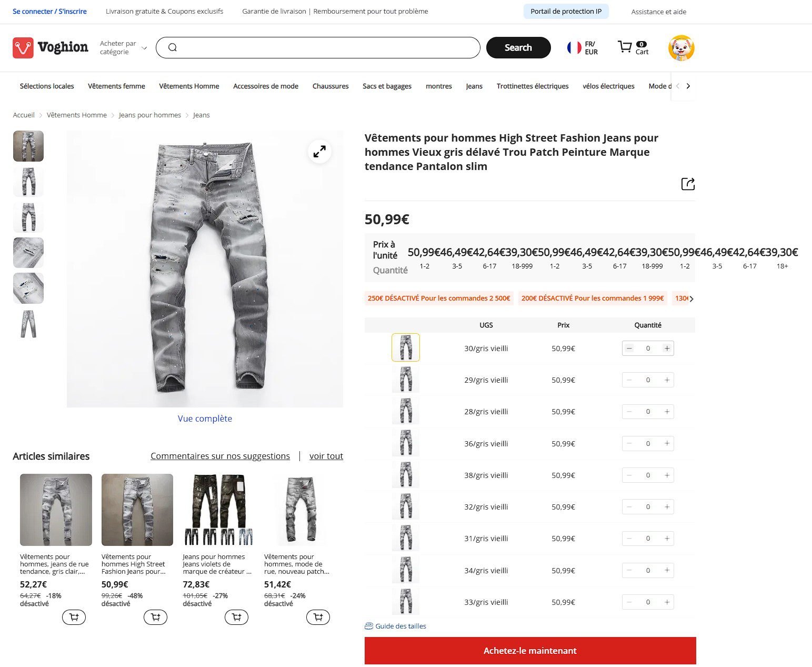The height and width of the screenshot is (667, 812).
Task: Increase quantity for 36/gris vieilli
Action: coord(667,443)
